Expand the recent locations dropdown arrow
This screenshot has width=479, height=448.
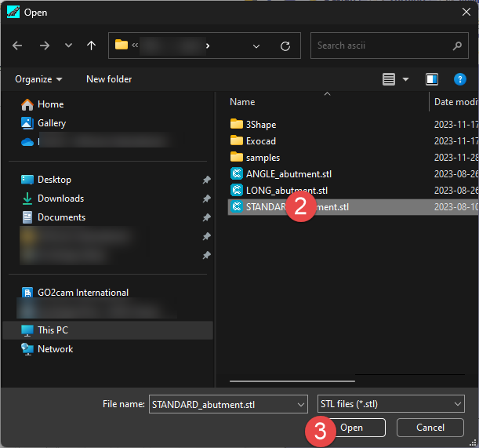pyautogui.click(x=67, y=46)
